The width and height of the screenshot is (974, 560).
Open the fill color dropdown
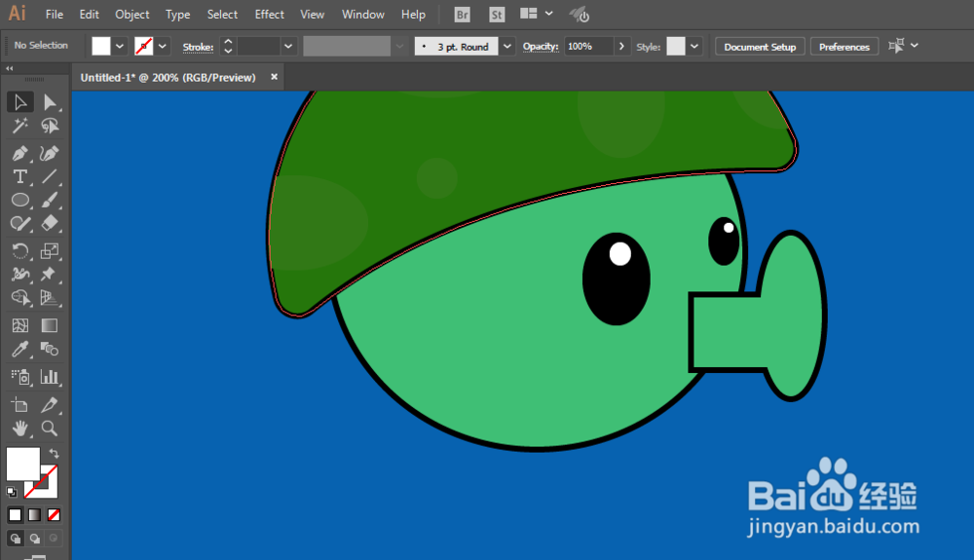click(x=120, y=46)
